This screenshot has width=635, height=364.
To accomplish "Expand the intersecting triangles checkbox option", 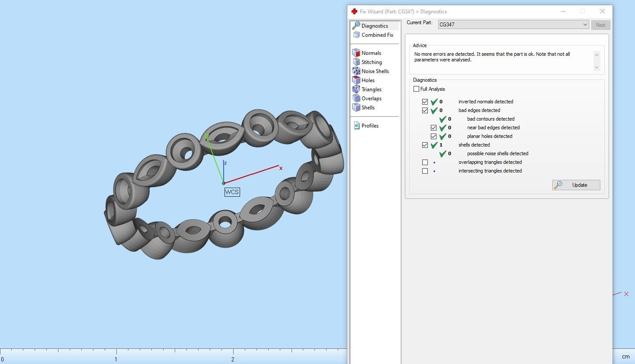I will [425, 171].
